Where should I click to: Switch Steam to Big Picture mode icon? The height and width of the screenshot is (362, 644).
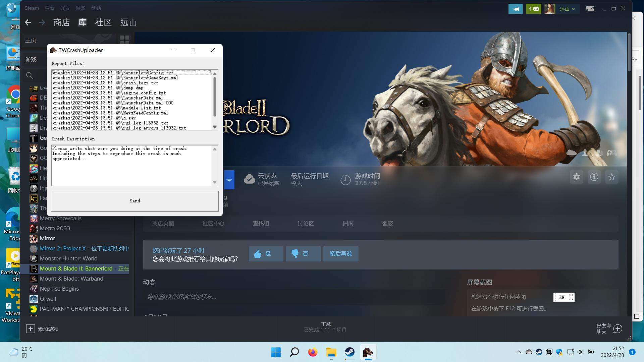coord(590,9)
